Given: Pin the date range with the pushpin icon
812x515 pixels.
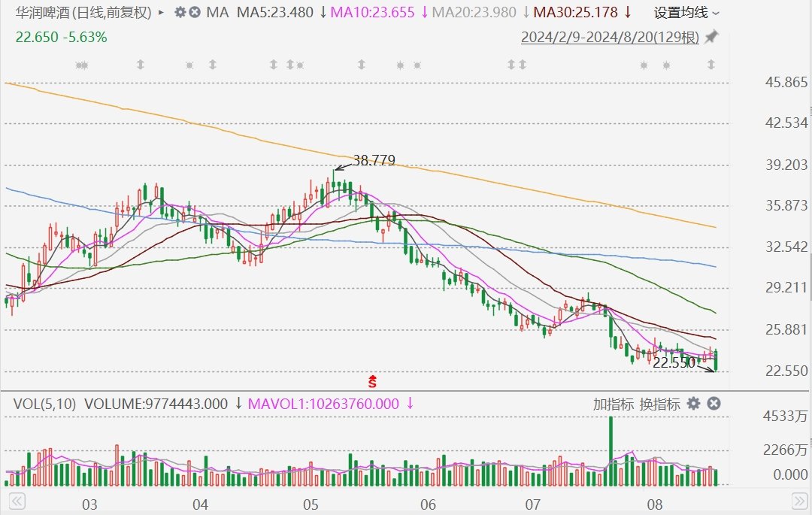Looking at the screenshot, I should coord(711,37).
